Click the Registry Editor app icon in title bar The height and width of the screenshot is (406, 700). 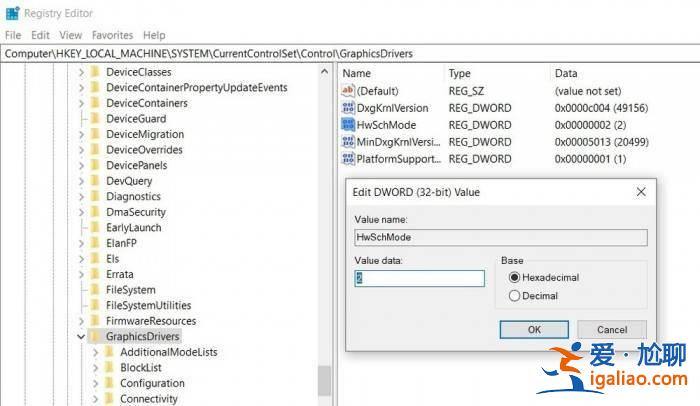coord(12,13)
